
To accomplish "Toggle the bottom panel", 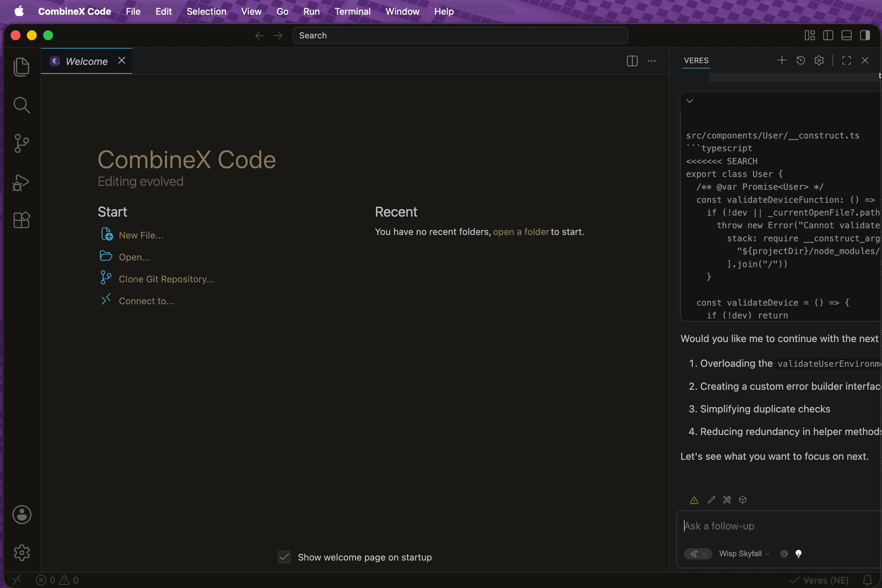I will 847,35.
